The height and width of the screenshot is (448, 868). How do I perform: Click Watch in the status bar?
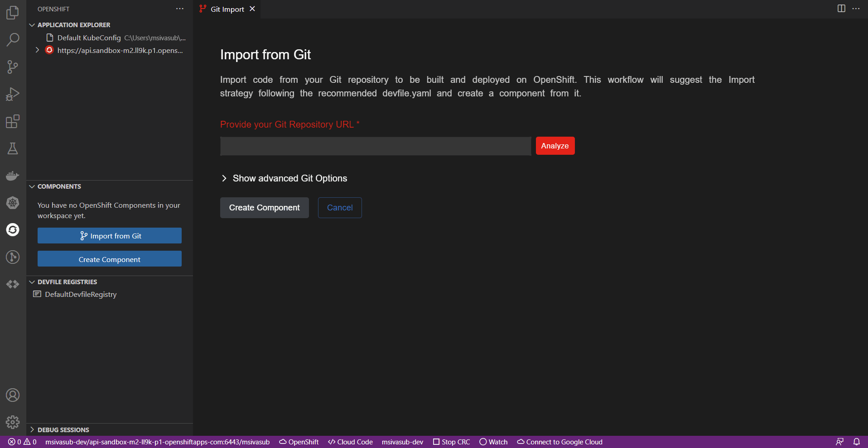click(493, 442)
